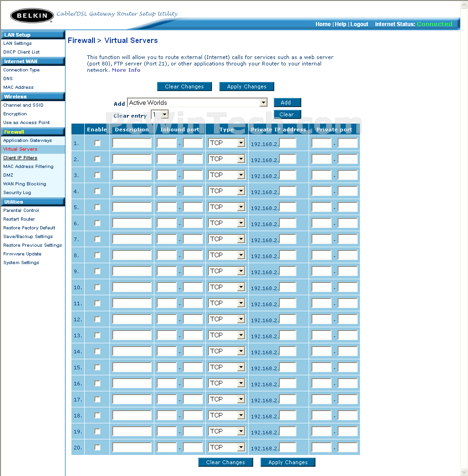Click the Description field for row 1
The width and height of the screenshot is (468, 476).
(132, 143)
